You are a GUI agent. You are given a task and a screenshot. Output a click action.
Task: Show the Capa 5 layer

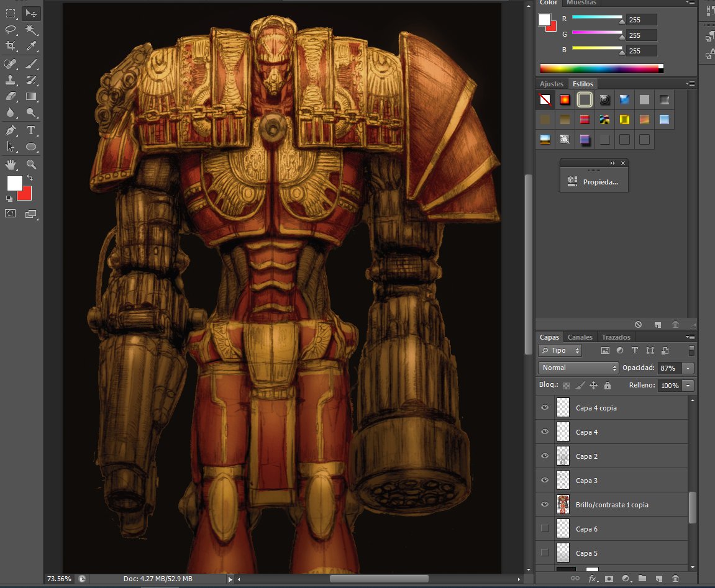point(544,553)
